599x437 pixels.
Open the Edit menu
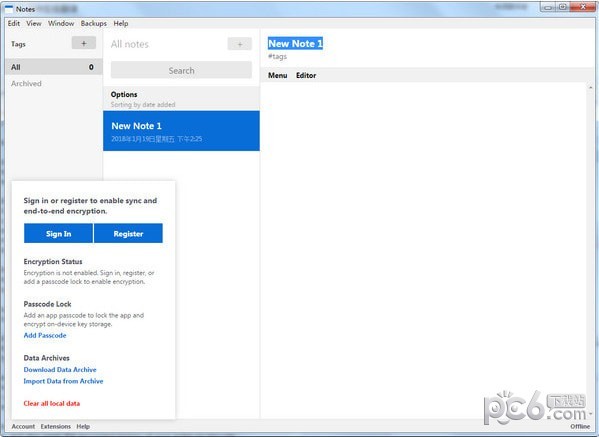pyautogui.click(x=14, y=23)
